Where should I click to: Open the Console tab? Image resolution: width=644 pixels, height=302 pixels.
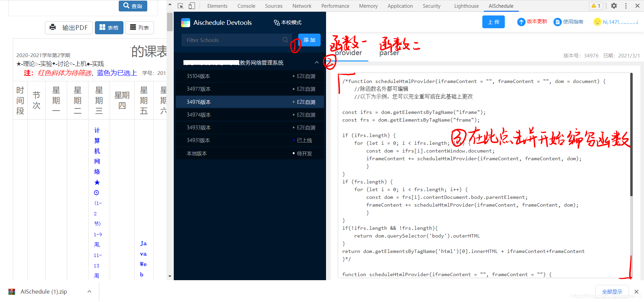pyautogui.click(x=246, y=6)
